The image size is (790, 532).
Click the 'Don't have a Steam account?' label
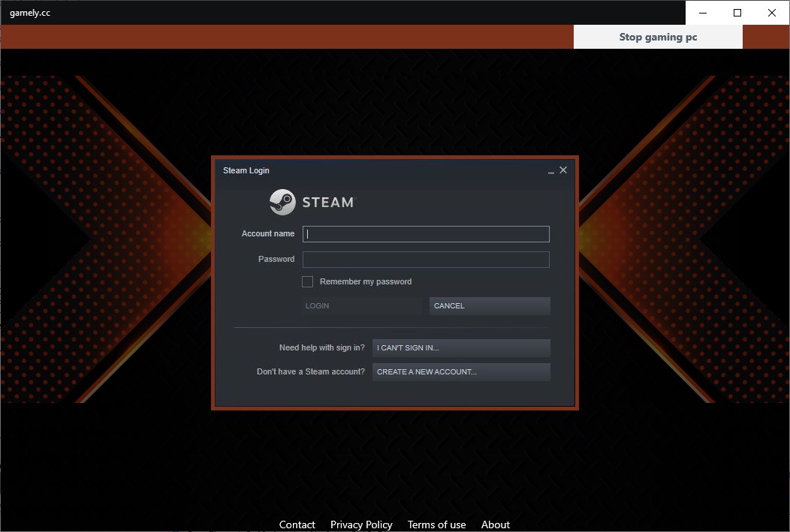coord(311,372)
